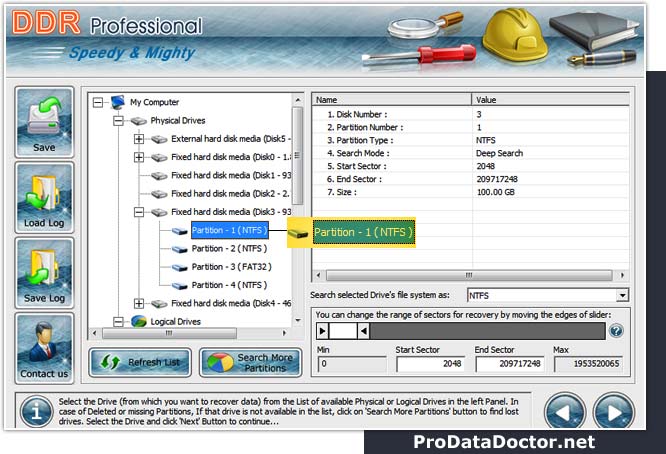Click the Min value field

[352, 364]
